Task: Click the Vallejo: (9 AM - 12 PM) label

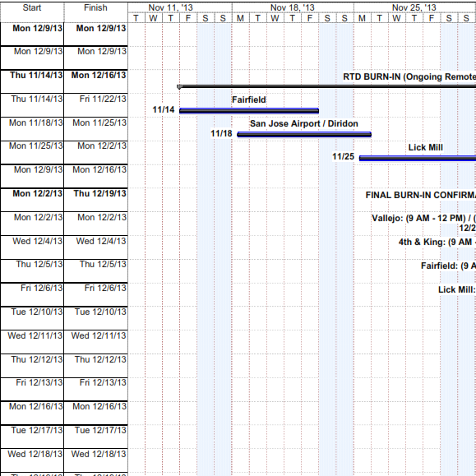Action: pyautogui.click(x=419, y=218)
